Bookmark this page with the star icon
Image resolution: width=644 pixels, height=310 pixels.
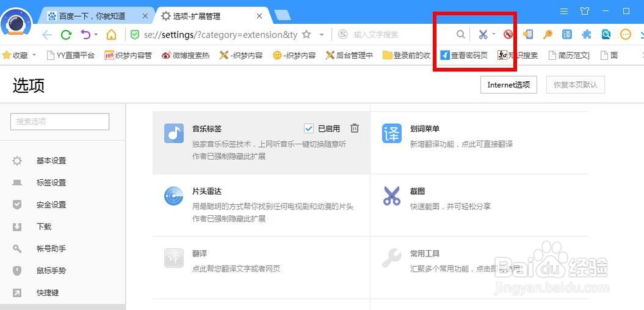307,35
